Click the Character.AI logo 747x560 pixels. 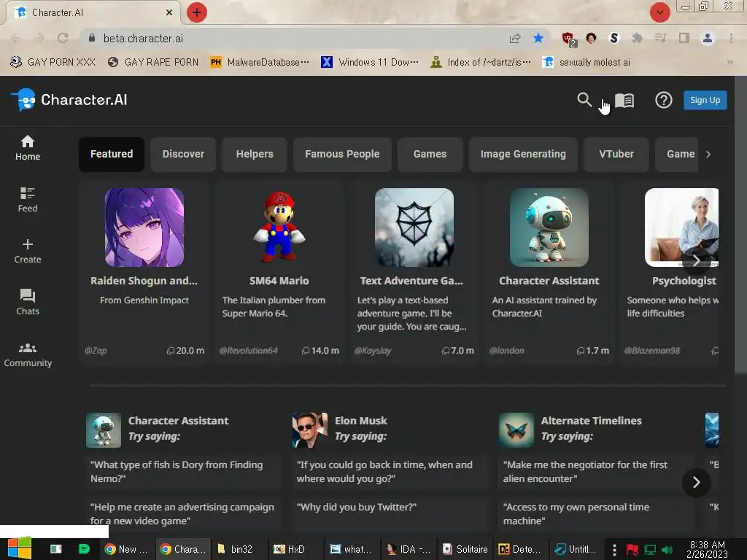(69, 100)
